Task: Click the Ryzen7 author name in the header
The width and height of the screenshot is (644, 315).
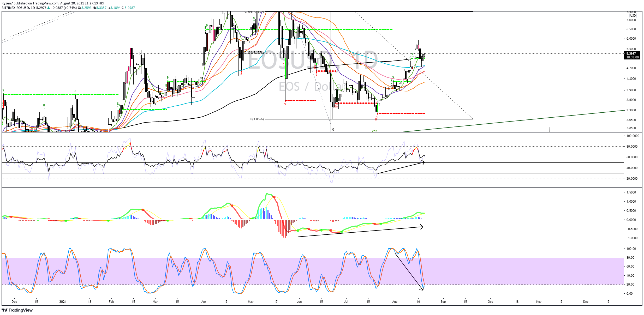Action: point(7,3)
